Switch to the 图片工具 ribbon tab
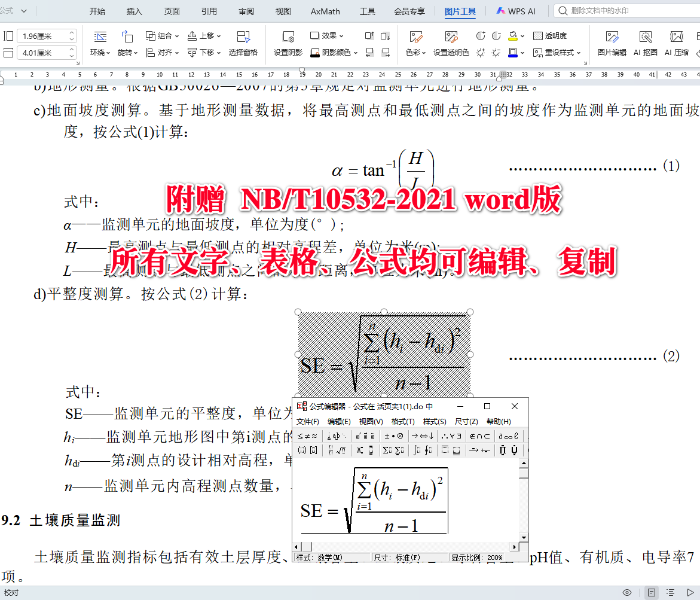The width and height of the screenshot is (700, 600). pos(460,11)
